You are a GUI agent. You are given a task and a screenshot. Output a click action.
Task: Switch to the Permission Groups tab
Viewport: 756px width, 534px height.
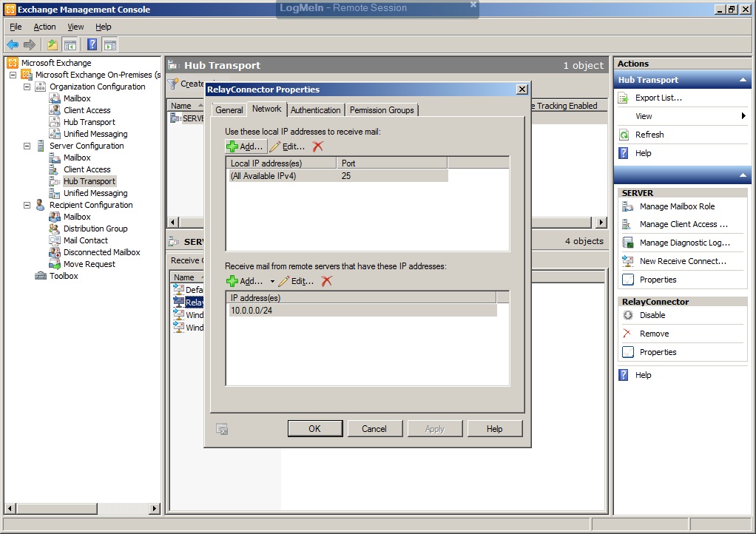tap(382, 110)
